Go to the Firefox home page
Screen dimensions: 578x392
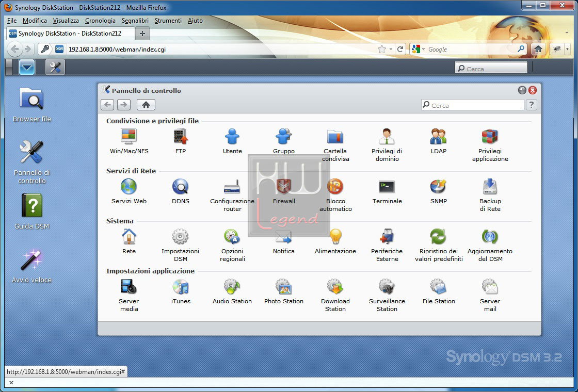[x=538, y=49]
